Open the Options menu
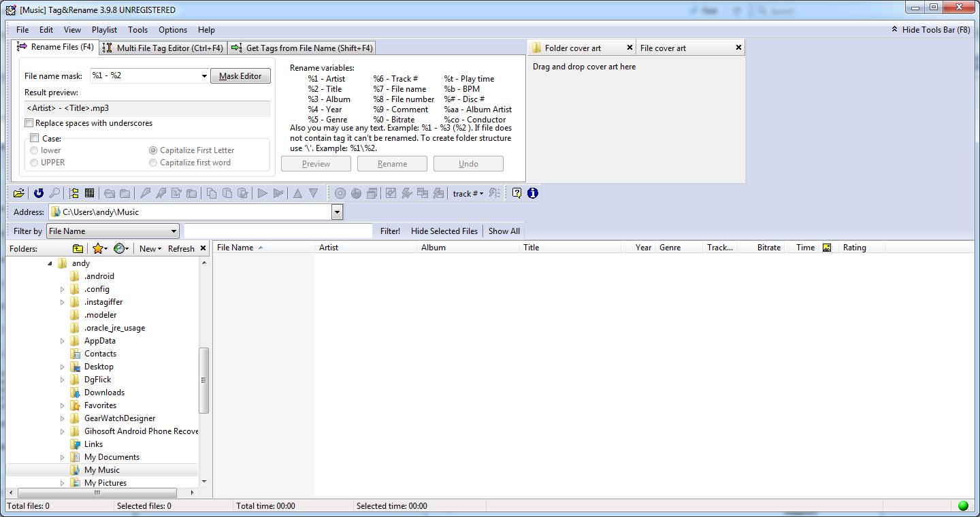 173,30
